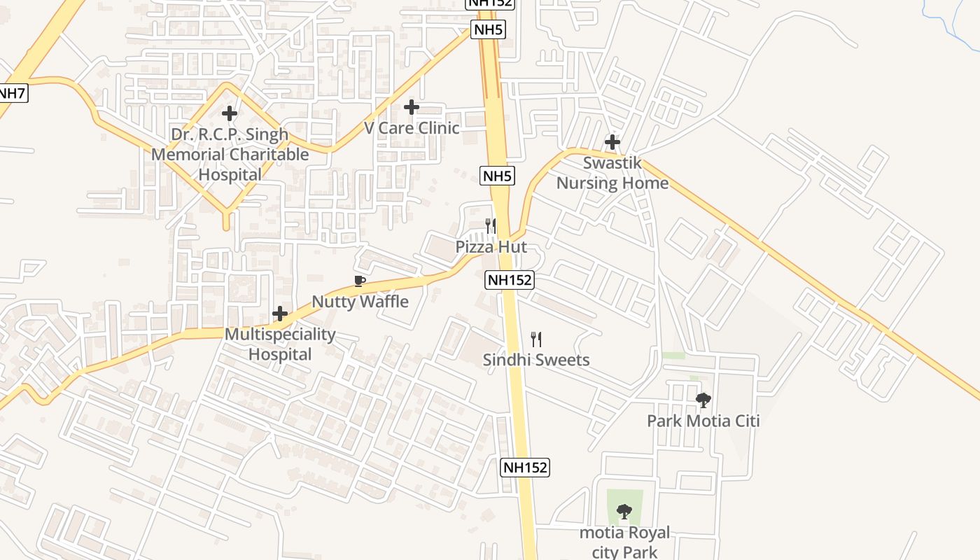Select the Park Motia Citi tree icon

[703, 400]
